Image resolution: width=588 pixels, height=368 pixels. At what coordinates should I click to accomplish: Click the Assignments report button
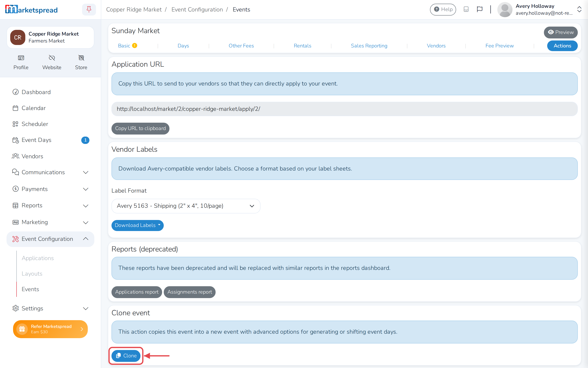[189, 292]
